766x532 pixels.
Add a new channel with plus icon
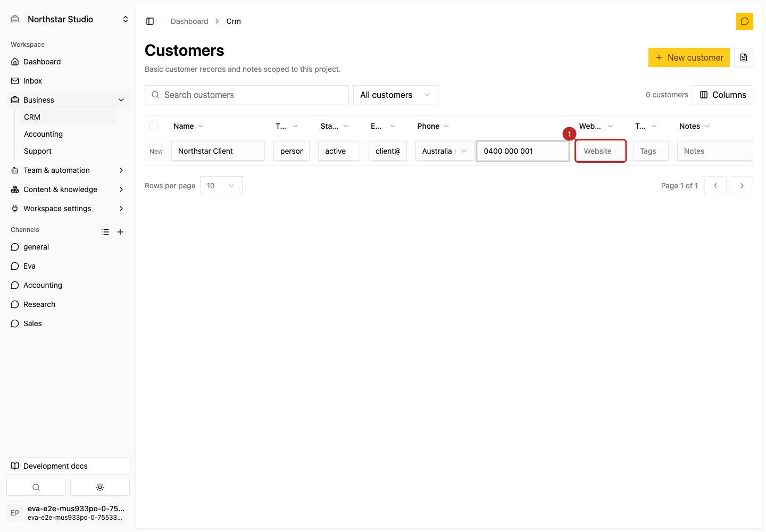pyautogui.click(x=120, y=232)
